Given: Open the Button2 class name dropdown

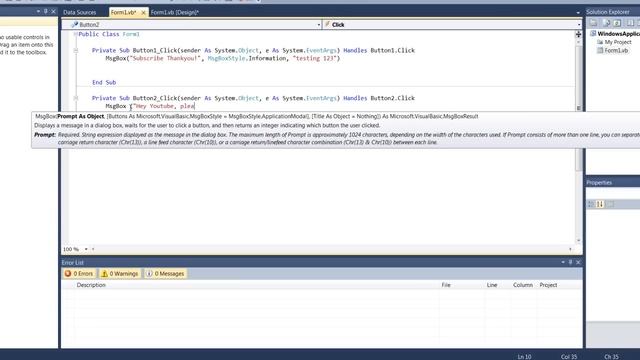Looking at the screenshot, I should 319,25.
